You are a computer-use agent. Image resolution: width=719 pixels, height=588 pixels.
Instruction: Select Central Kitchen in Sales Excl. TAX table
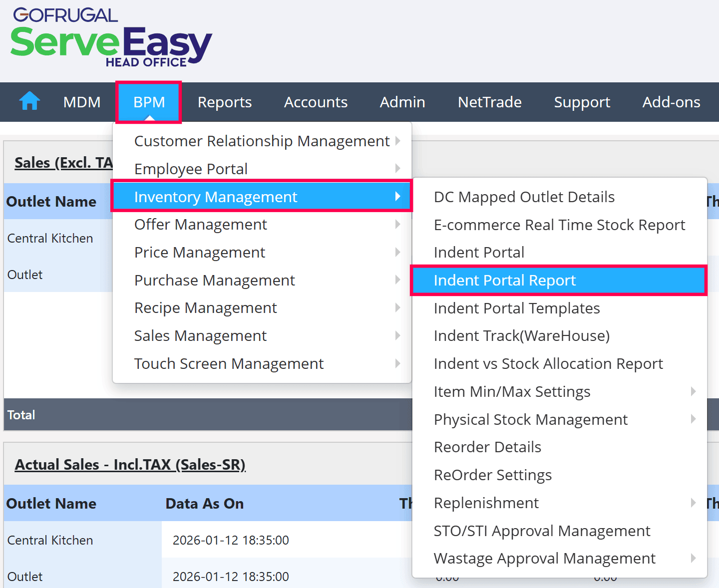[50, 238]
